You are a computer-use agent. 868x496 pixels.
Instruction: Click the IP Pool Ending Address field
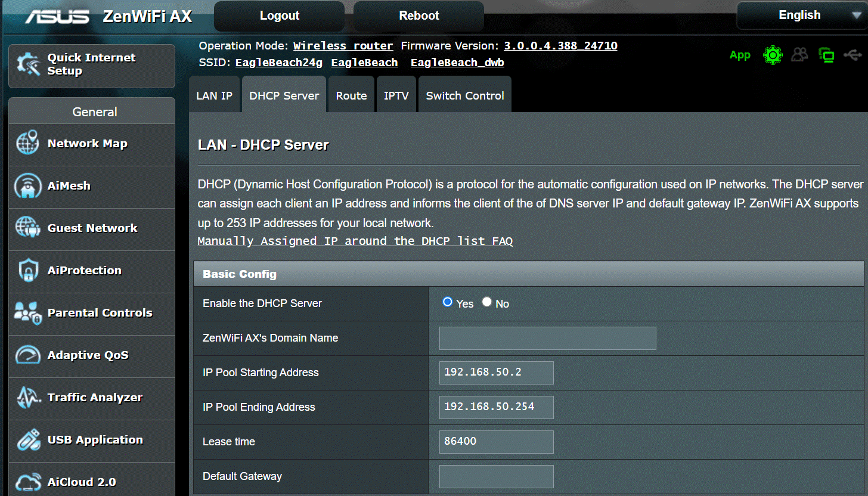497,407
